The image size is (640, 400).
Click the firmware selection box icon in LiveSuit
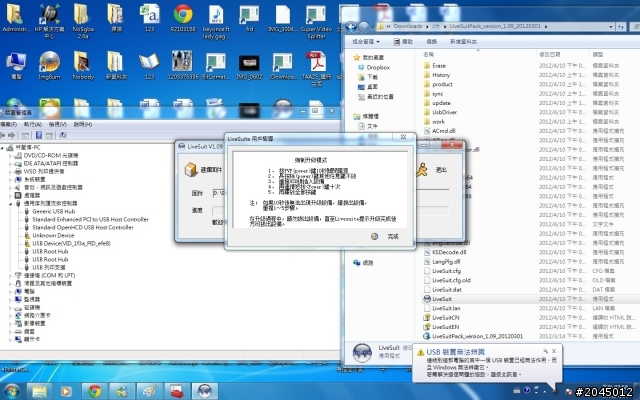click(x=191, y=169)
